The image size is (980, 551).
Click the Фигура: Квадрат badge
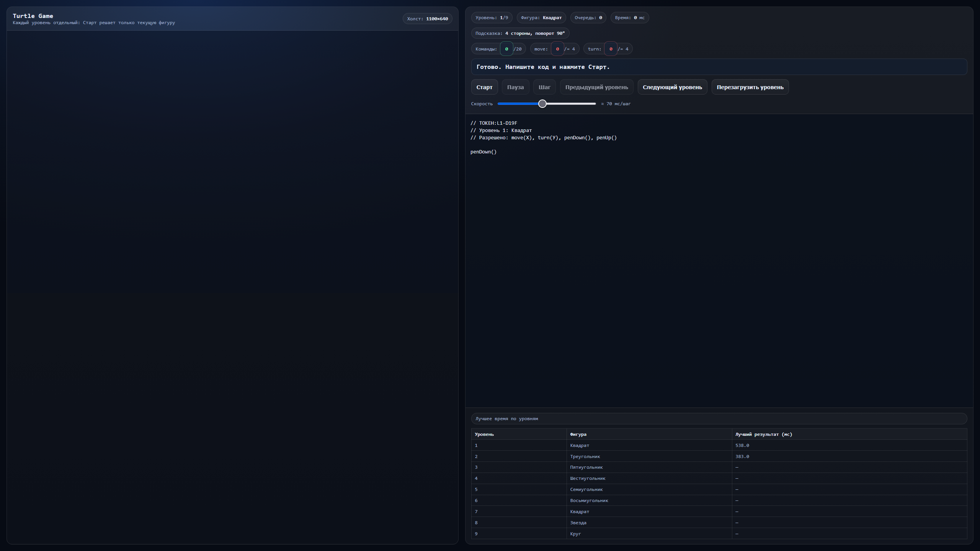541,17
